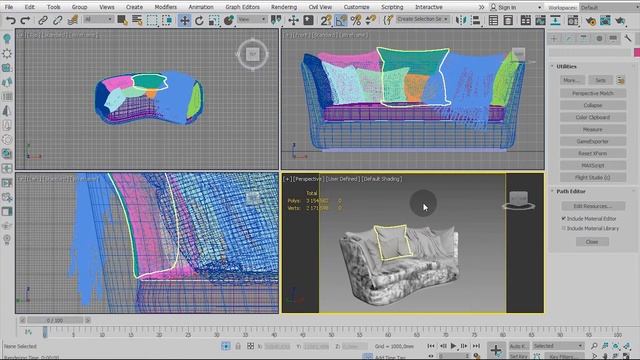
Task: Activate the Select and Move tool
Action: coord(184,20)
